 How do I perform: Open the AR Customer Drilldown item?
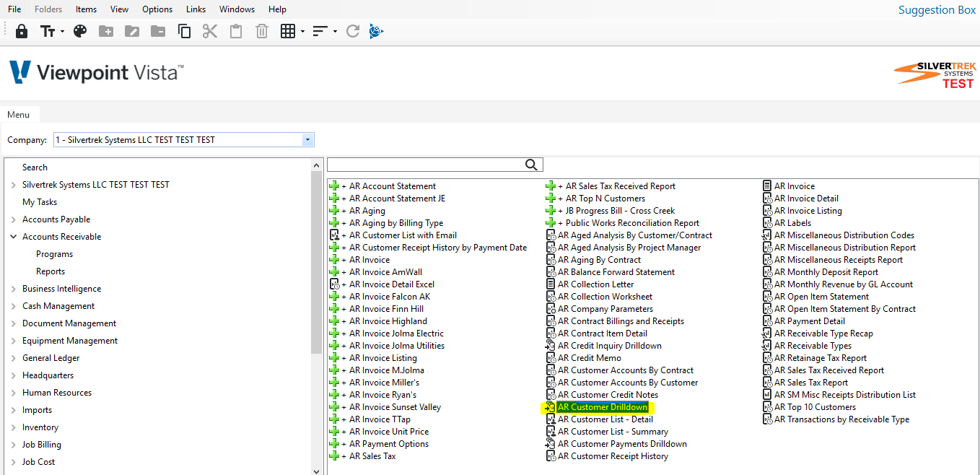603,407
